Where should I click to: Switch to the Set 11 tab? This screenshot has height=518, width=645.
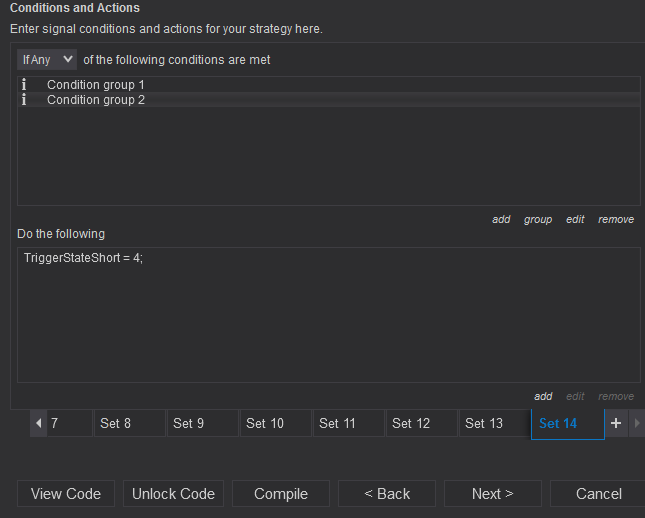337,423
